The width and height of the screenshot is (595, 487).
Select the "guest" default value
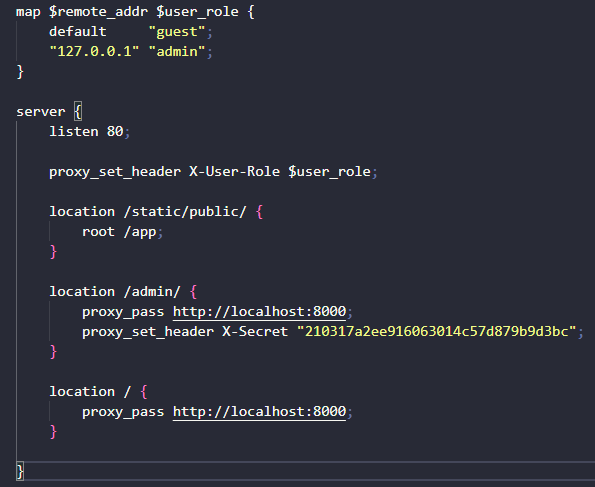coord(177,32)
